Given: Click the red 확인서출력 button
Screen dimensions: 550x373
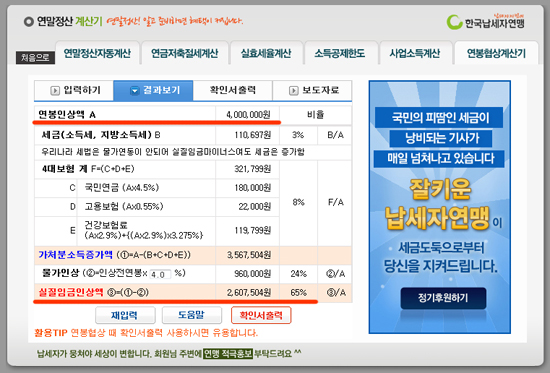Looking at the screenshot, I should tap(261, 315).
